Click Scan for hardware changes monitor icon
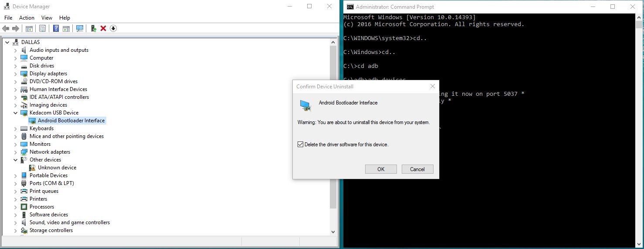The height and width of the screenshot is (249, 644). (x=80, y=28)
